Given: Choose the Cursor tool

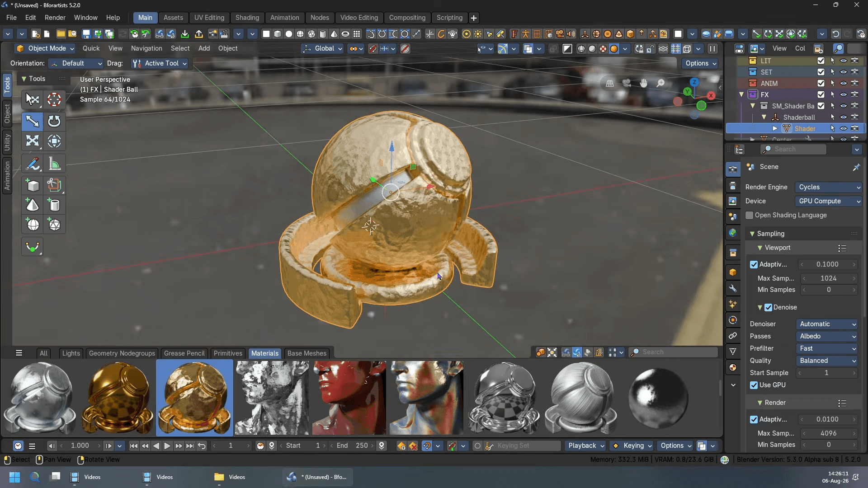Looking at the screenshot, I should tap(54, 99).
